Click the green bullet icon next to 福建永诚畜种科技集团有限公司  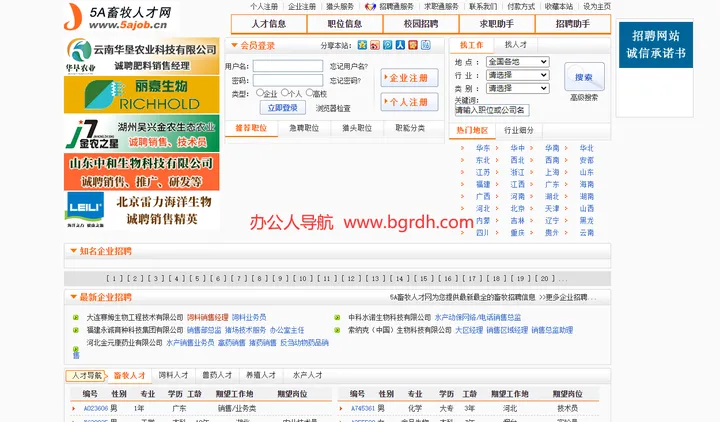[x=76, y=330]
